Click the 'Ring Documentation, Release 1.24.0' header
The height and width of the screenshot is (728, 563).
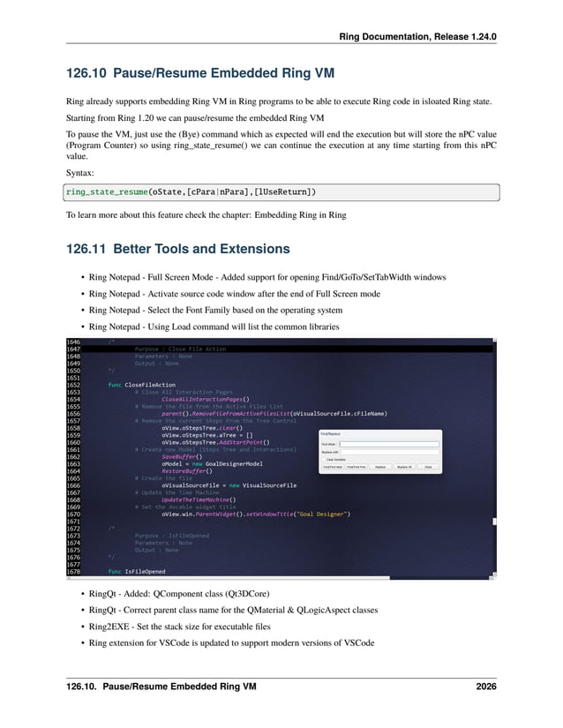click(417, 37)
